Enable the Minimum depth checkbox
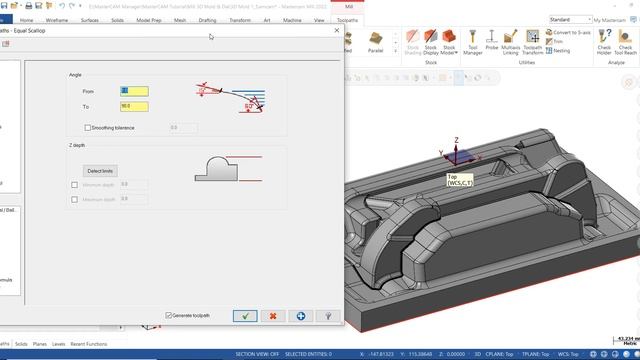The image size is (640, 360). coord(74,185)
